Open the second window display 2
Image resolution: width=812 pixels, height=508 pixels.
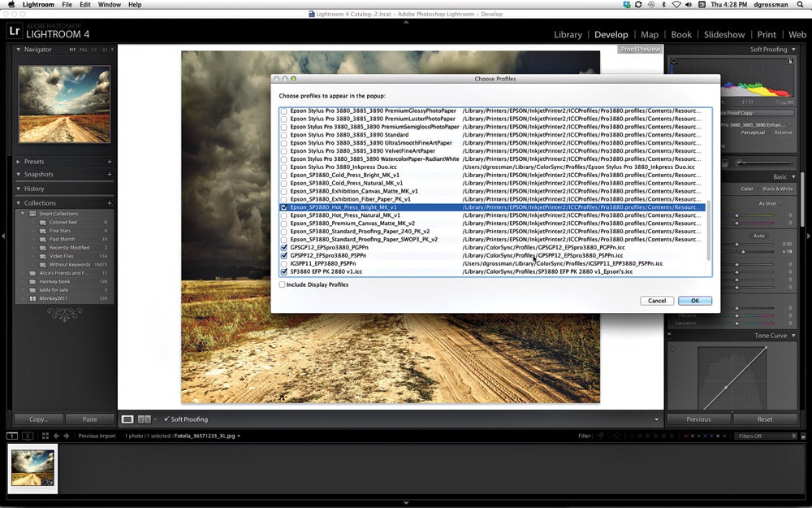point(28,436)
